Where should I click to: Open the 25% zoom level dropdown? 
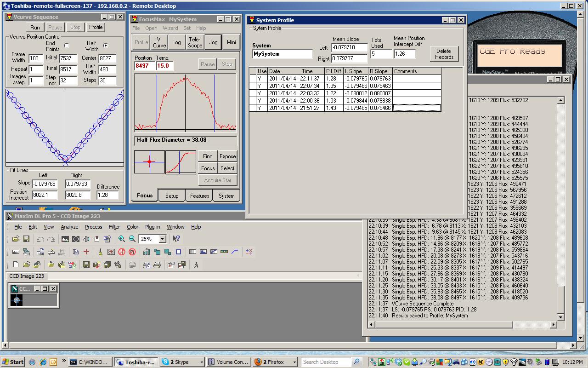[x=162, y=239]
